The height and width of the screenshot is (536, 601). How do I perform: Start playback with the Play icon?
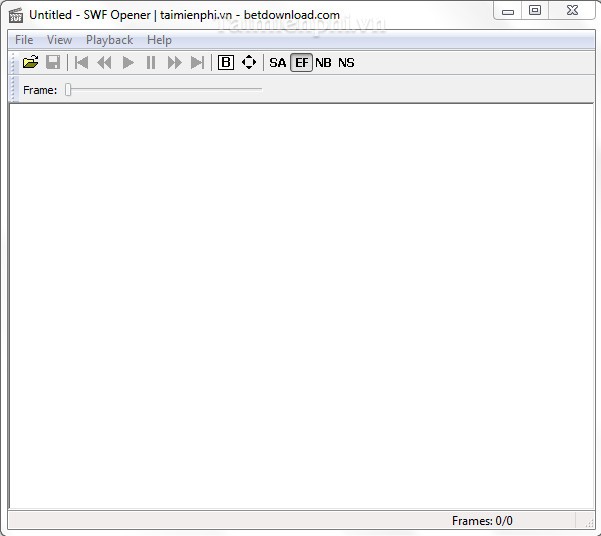click(x=128, y=62)
